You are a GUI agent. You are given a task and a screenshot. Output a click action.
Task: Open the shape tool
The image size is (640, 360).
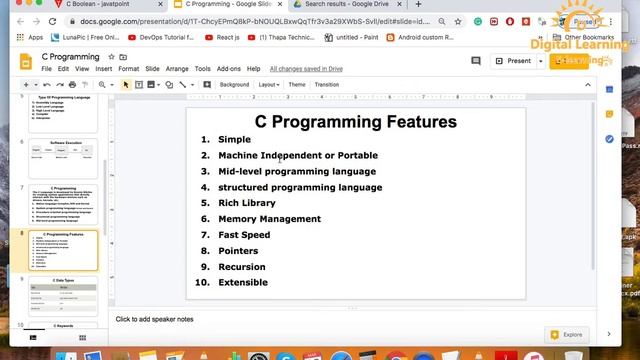click(x=169, y=84)
